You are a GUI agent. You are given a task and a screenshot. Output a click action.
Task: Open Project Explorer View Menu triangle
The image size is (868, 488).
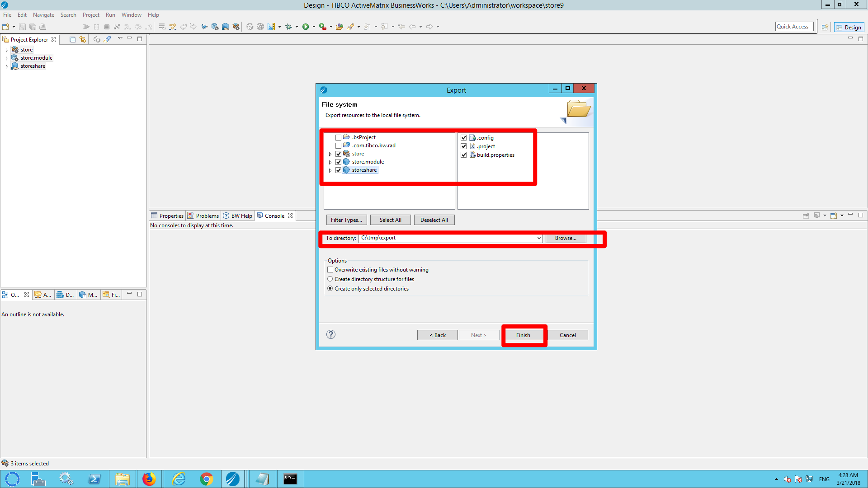point(120,38)
